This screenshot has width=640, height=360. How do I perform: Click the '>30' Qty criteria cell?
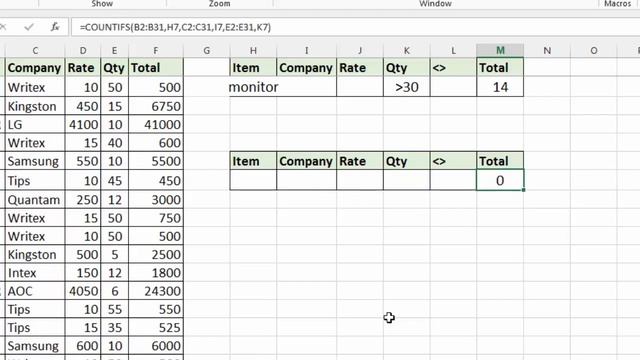(407, 87)
